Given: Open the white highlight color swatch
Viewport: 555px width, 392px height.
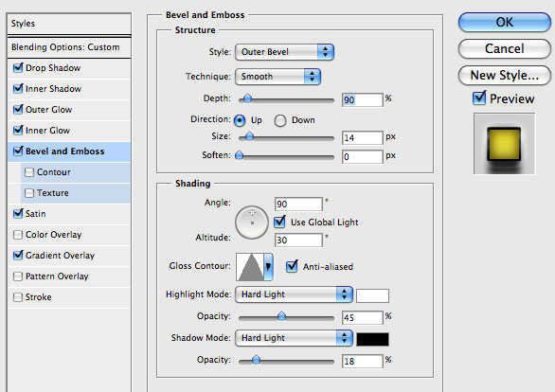Looking at the screenshot, I should click(372, 295).
